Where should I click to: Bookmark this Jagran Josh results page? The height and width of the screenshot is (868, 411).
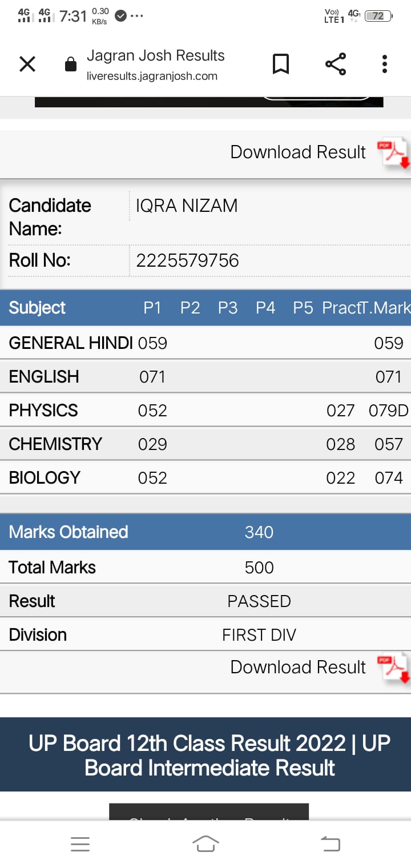point(280,65)
